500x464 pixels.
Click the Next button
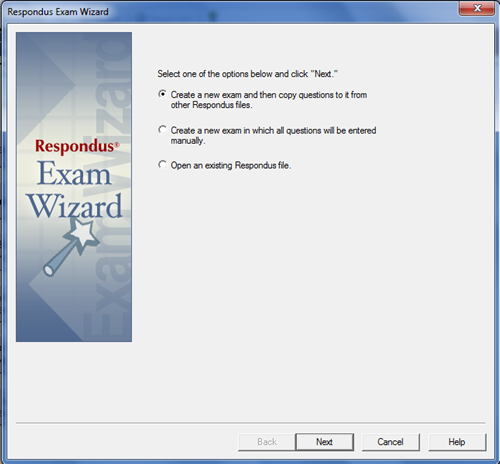[324, 442]
